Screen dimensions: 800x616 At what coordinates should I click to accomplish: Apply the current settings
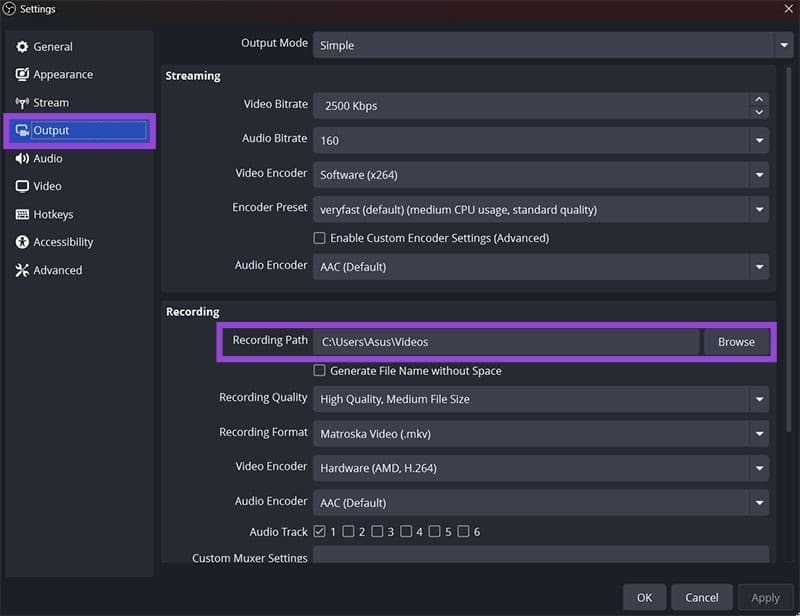[766, 597]
